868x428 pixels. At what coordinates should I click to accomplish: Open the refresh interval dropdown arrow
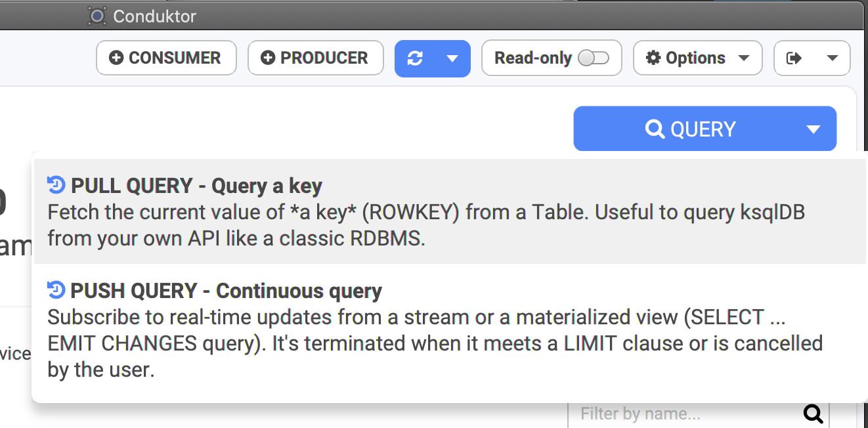coord(452,58)
